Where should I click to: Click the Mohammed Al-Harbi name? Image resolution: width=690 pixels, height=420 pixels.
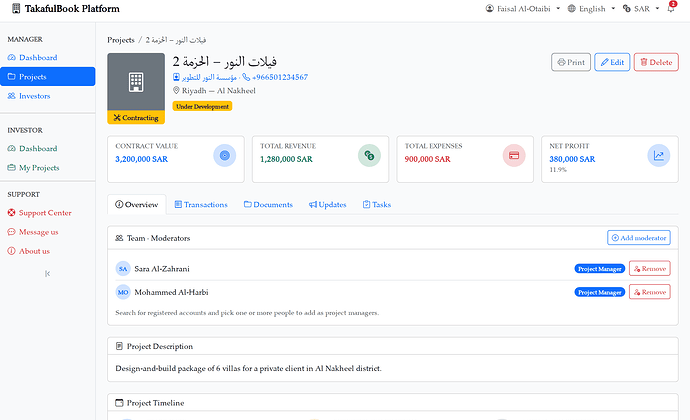pos(171,292)
